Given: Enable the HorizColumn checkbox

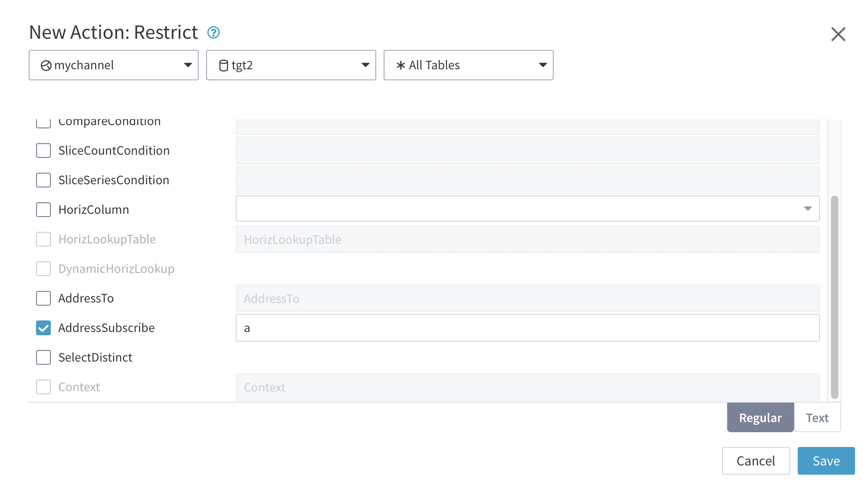Looking at the screenshot, I should [x=43, y=210].
